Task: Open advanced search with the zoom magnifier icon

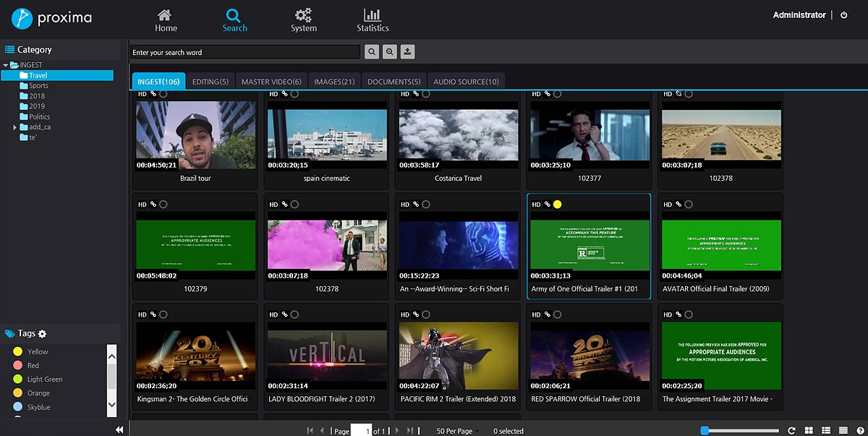Action: (390, 52)
